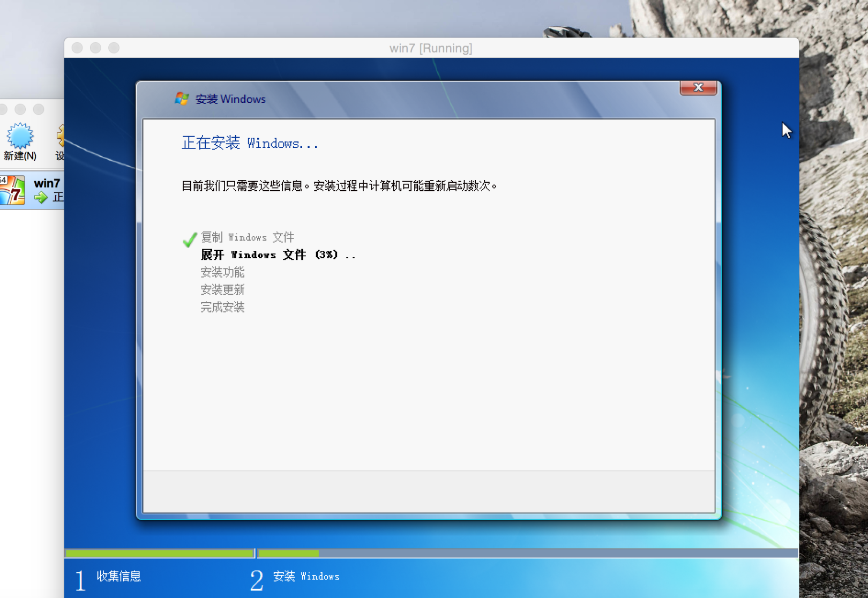The image size is (868, 598).
Task: Click the 安装 Windows progress bar segment
Action: coord(528,552)
